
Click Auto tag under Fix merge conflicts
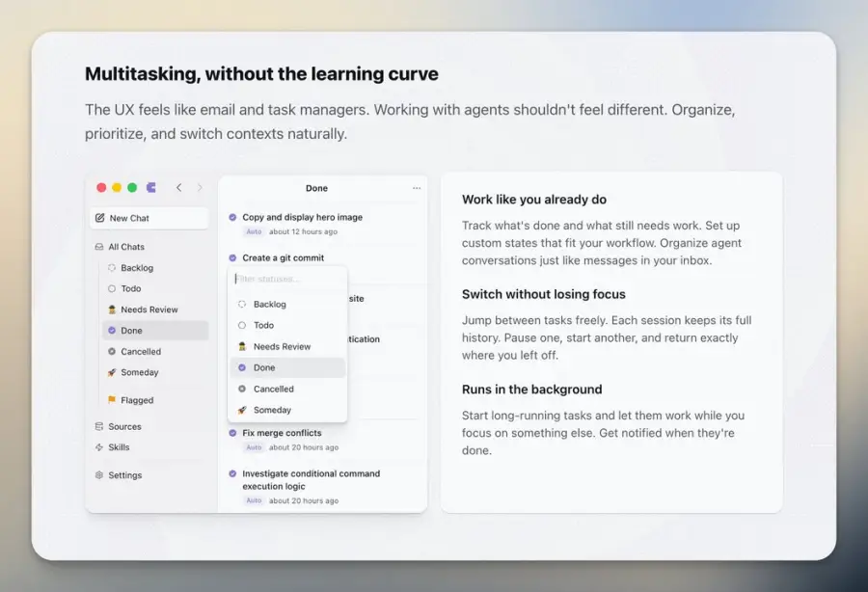tap(254, 447)
